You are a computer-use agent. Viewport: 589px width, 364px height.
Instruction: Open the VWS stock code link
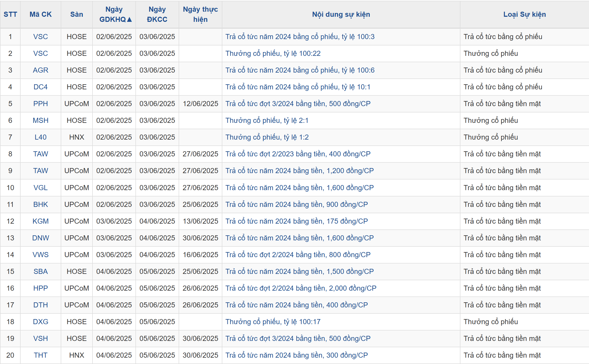41,255
